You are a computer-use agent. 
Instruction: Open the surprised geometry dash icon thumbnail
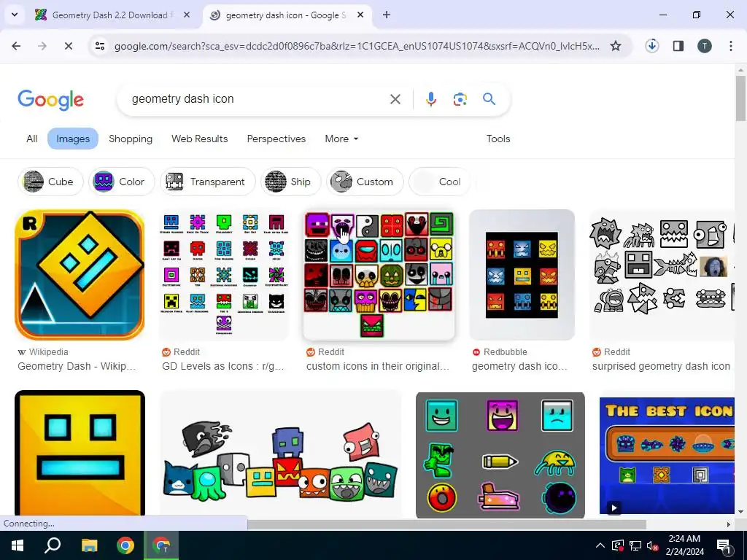(x=662, y=275)
